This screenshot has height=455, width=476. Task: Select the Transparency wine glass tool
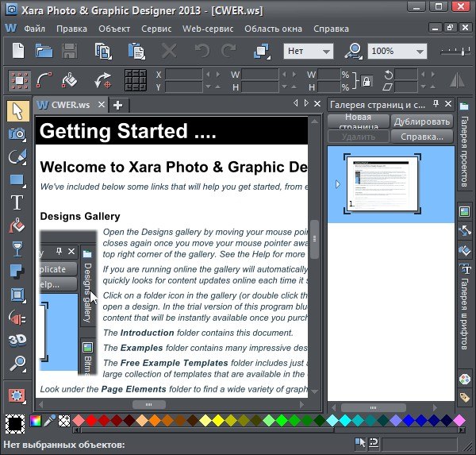[17, 249]
